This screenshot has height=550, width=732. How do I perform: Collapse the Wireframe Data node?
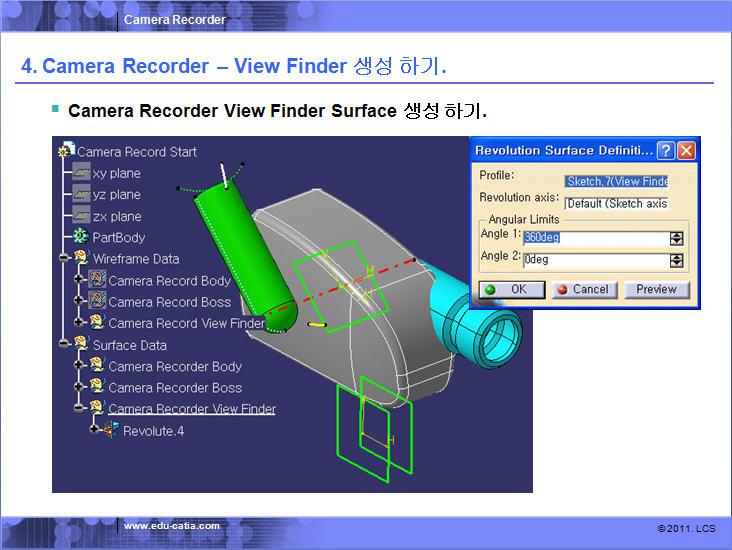(x=63, y=259)
